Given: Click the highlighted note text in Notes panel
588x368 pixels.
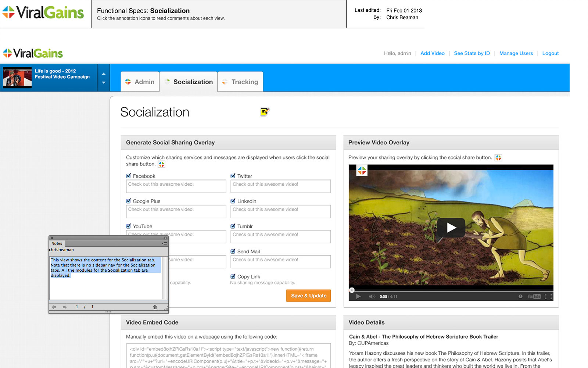Looking at the screenshot, I should (x=105, y=268).
